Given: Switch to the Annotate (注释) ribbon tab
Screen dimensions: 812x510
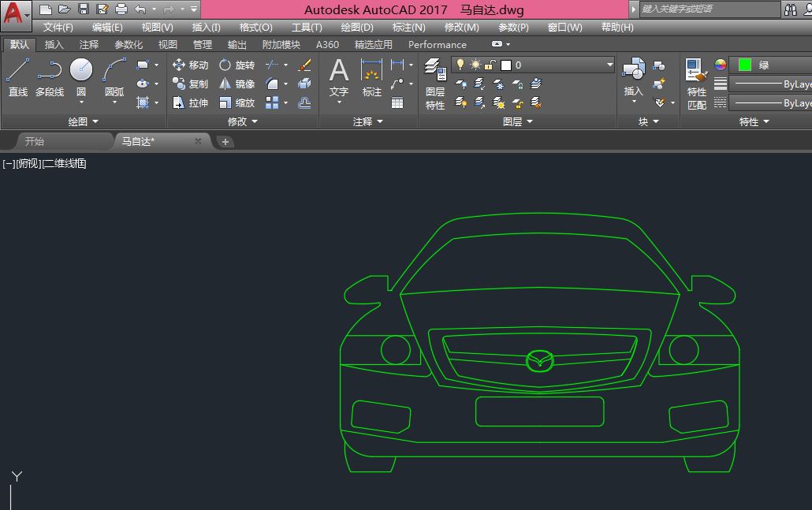Looking at the screenshot, I should (88, 44).
